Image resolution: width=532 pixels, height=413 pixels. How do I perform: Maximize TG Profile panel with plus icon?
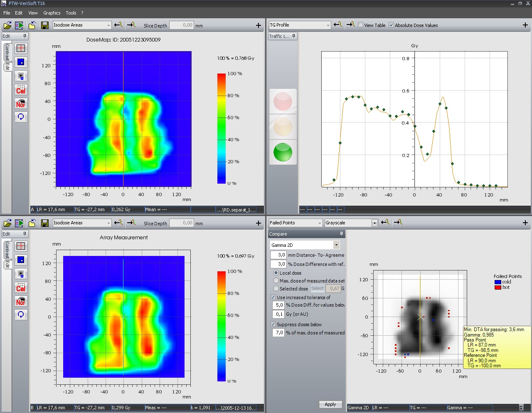(x=525, y=25)
